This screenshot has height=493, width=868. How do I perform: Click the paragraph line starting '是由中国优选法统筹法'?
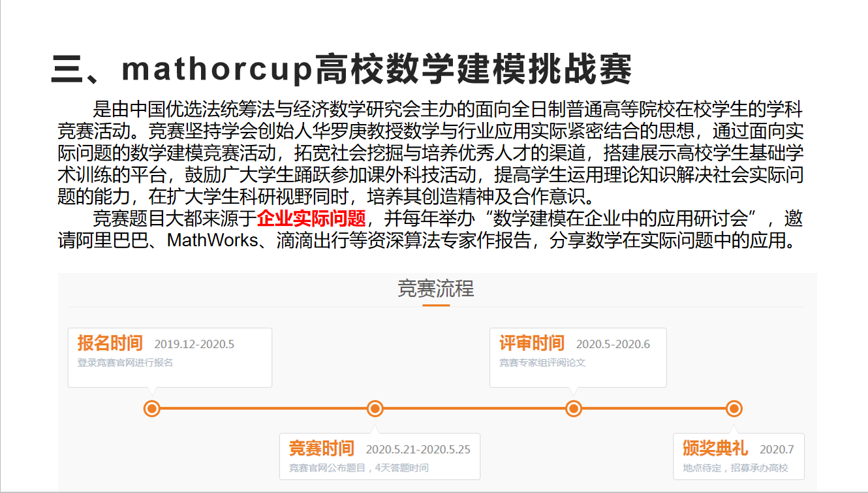click(448, 109)
